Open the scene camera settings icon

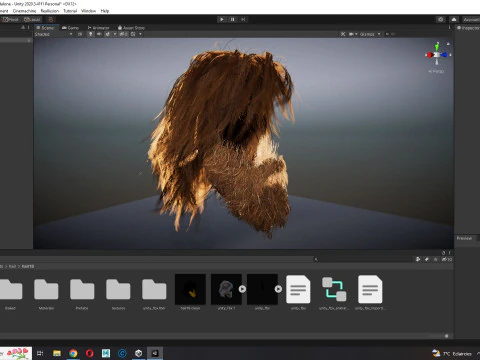[x=351, y=34]
